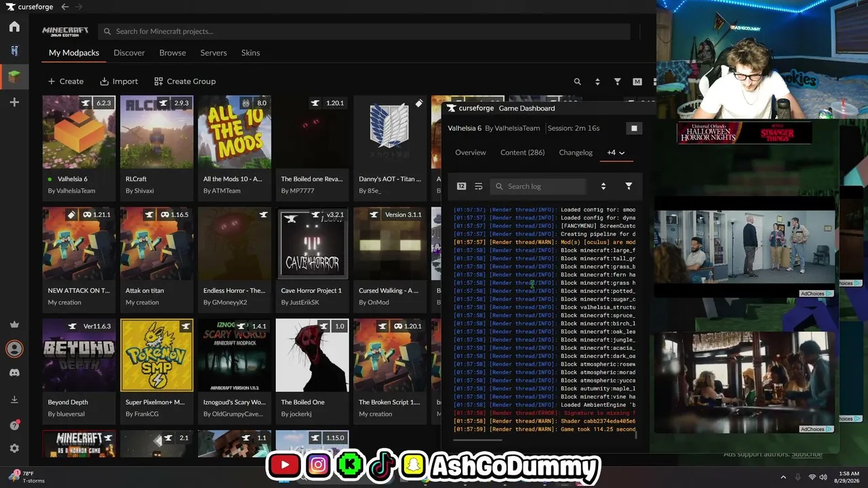Open the downloads icon in the sidebar
The height and width of the screenshot is (488, 868).
point(14,400)
